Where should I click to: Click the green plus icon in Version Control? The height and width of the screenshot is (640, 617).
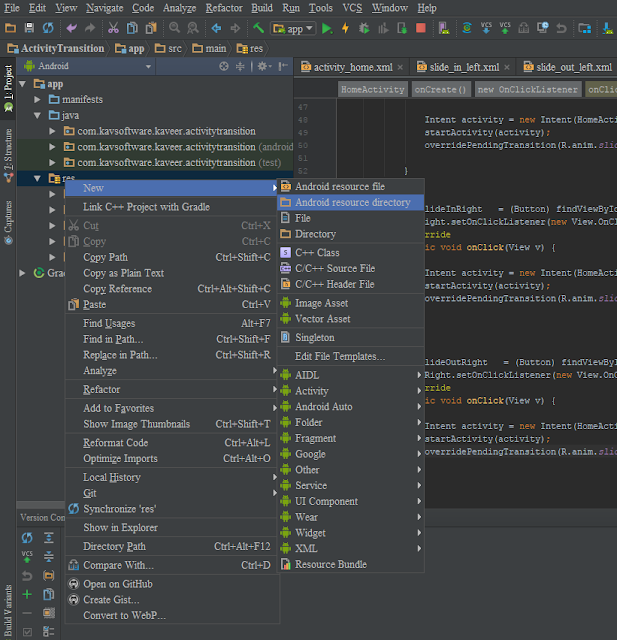pyautogui.click(x=27, y=595)
